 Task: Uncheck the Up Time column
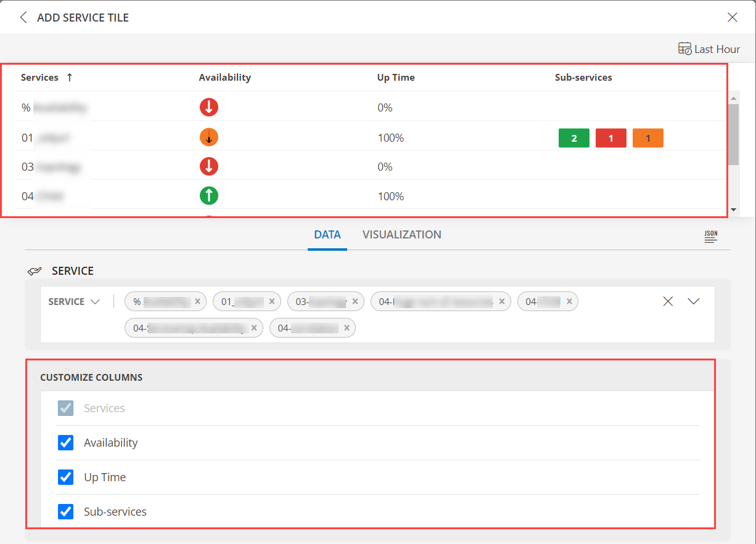pyautogui.click(x=65, y=477)
